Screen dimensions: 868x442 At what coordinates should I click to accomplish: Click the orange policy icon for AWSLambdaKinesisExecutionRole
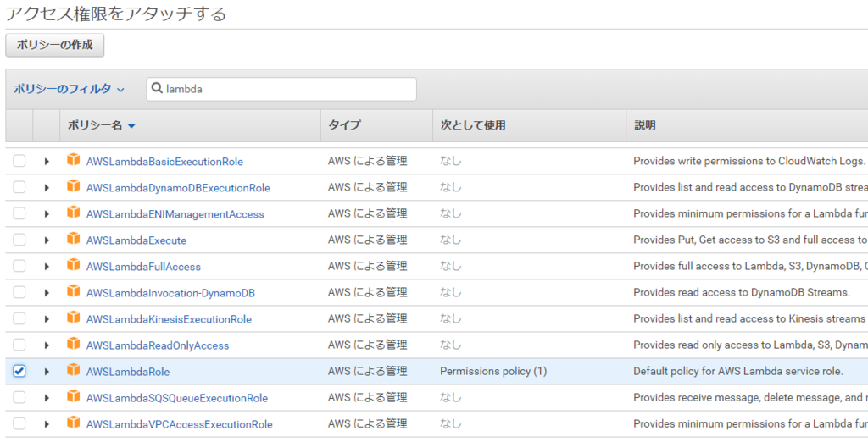tap(73, 318)
